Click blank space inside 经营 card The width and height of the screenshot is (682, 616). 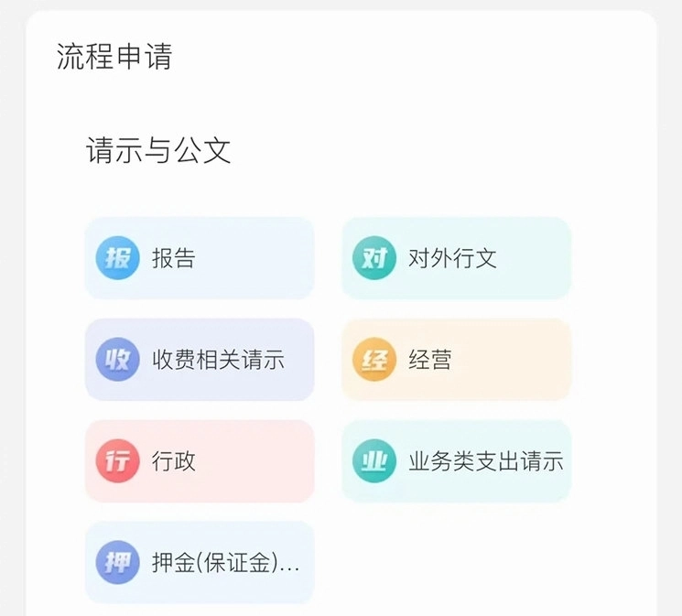point(522,360)
